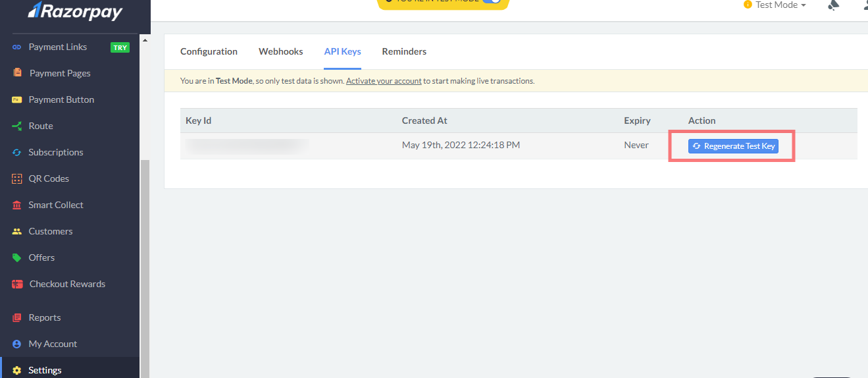Click the My Account person icon
The height and width of the screenshot is (378, 868).
point(17,344)
